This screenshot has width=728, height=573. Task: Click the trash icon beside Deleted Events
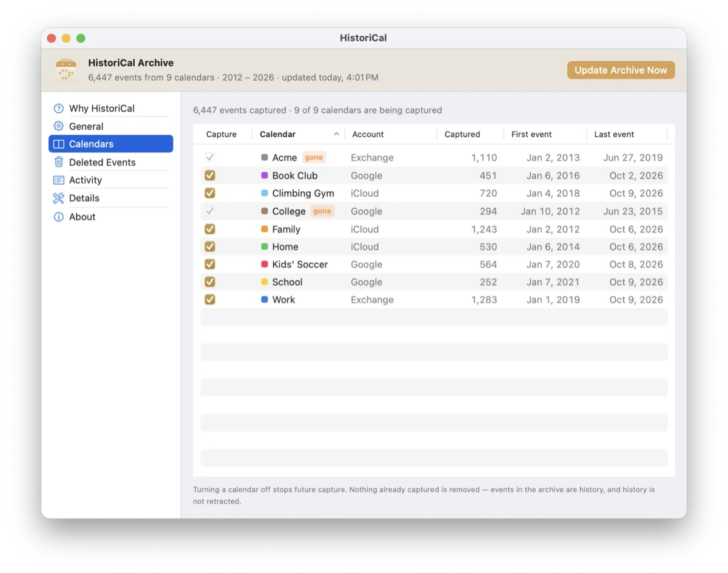click(x=58, y=162)
